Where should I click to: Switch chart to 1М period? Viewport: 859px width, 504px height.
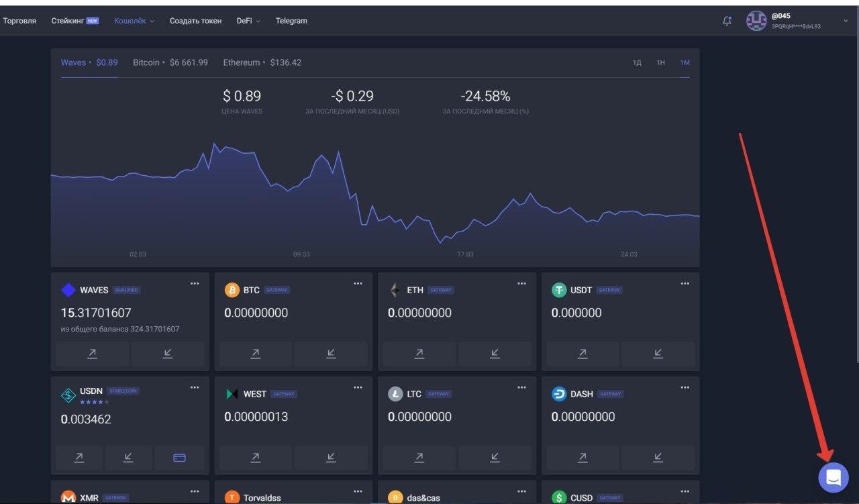[685, 63]
